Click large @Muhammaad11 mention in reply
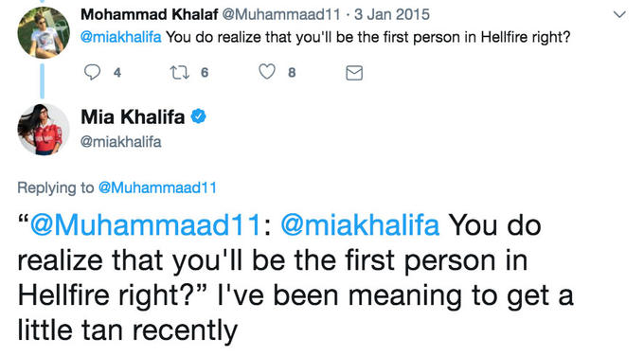The height and width of the screenshot is (356, 644). [x=146, y=225]
